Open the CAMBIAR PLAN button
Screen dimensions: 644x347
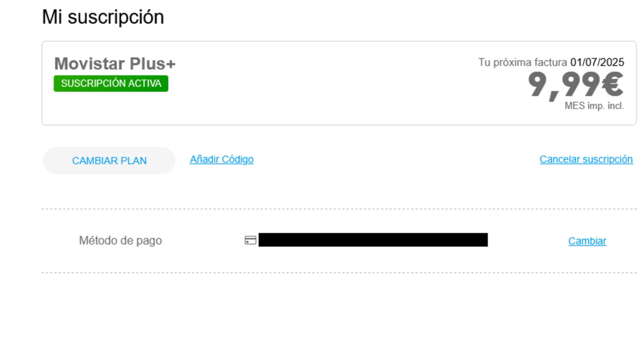coord(109,161)
